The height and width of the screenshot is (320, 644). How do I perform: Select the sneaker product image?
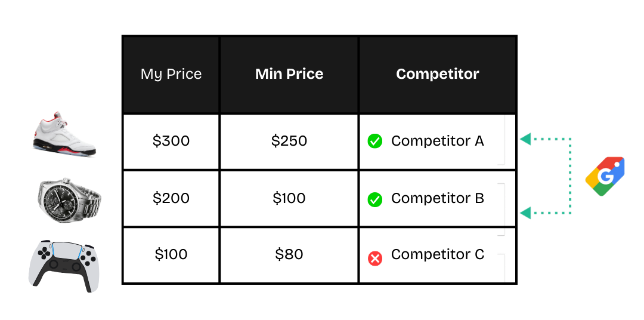67,134
